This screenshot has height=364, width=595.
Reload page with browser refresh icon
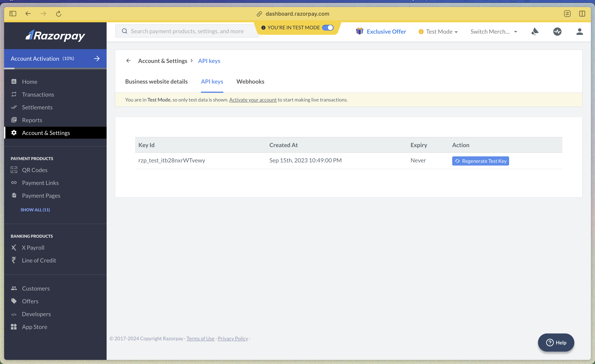point(58,14)
